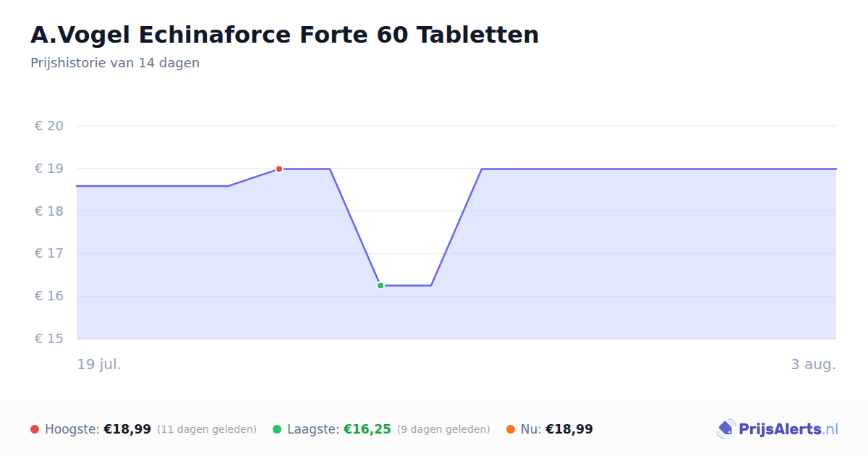This screenshot has height=456, width=868.
Task: Click the highest price value €18,99
Action: click(127, 429)
